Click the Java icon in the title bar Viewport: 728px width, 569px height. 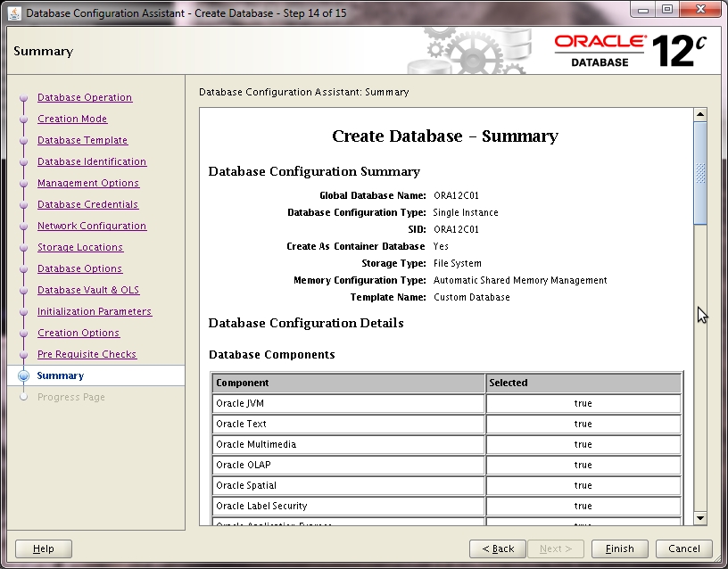coord(14,13)
